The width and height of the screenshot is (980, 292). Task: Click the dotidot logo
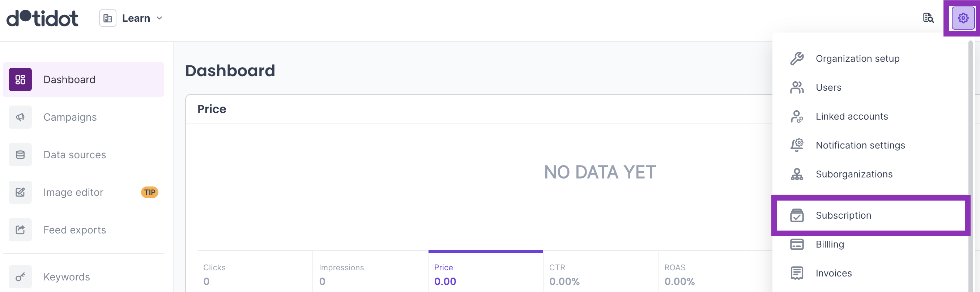pyautogui.click(x=43, y=18)
